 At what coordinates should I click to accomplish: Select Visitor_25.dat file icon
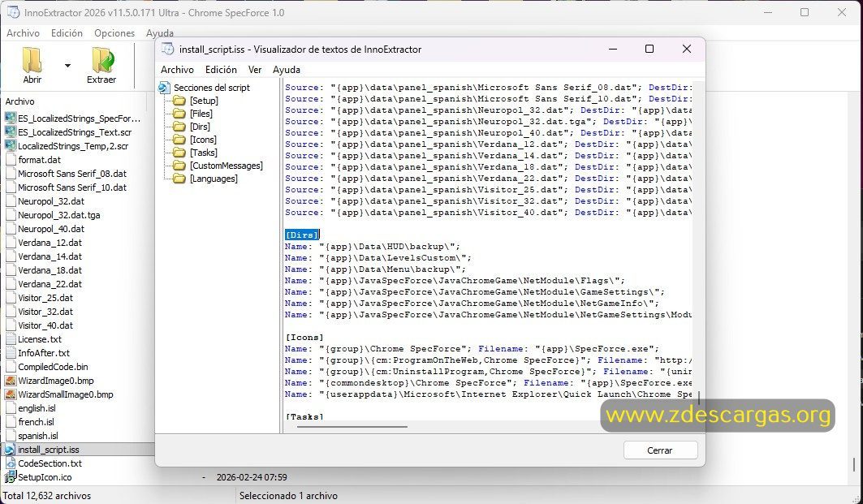10,298
